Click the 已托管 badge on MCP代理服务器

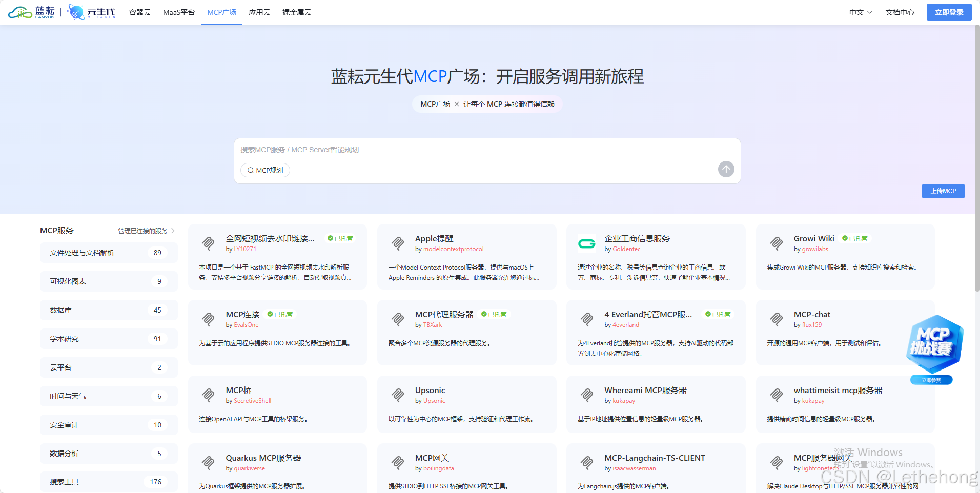tap(494, 315)
